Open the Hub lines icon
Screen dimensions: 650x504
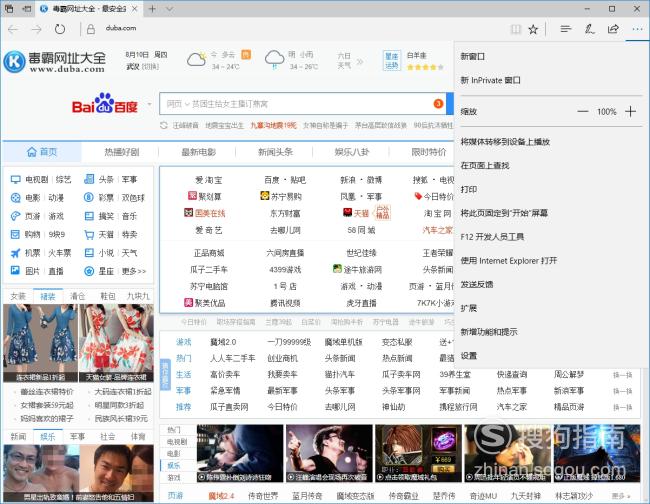(566, 29)
